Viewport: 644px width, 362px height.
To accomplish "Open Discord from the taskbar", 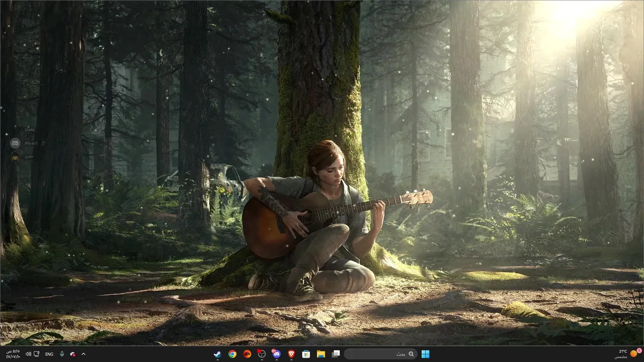I will coord(276,354).
